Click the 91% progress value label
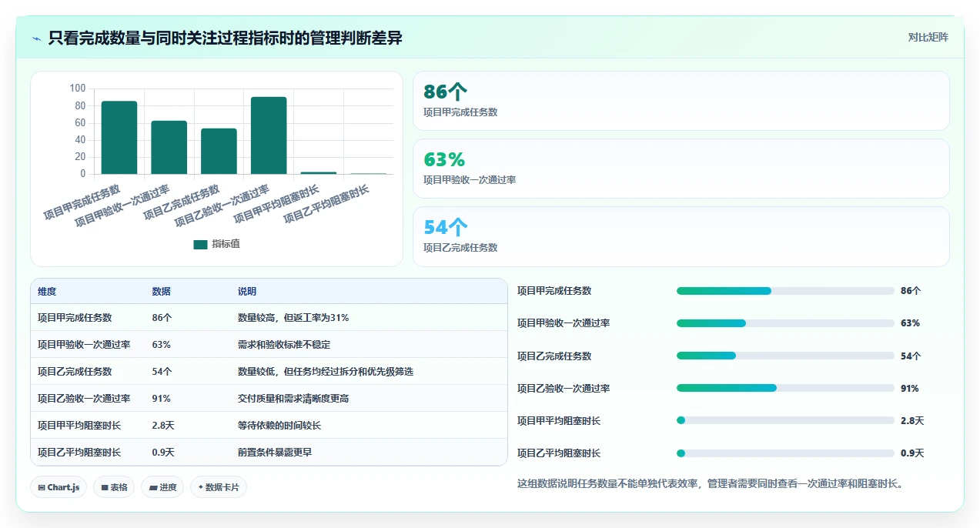Image resolution: width=980 pixels, height=528 pixels. (910, 389)
